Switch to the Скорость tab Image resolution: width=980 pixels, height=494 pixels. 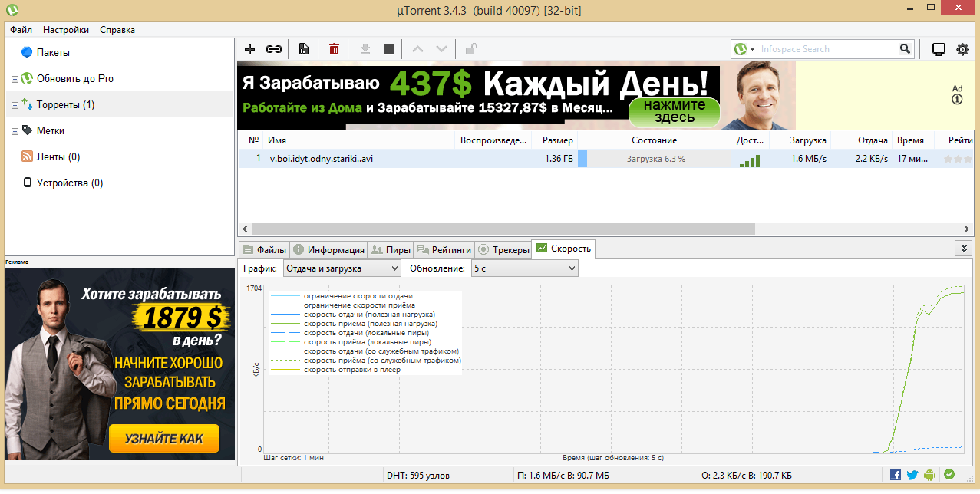click(x=563, y=249)
